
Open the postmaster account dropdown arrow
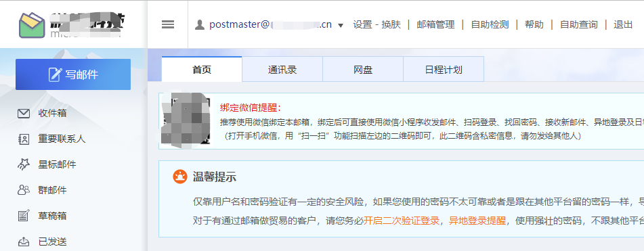click(x=341, y=26)
